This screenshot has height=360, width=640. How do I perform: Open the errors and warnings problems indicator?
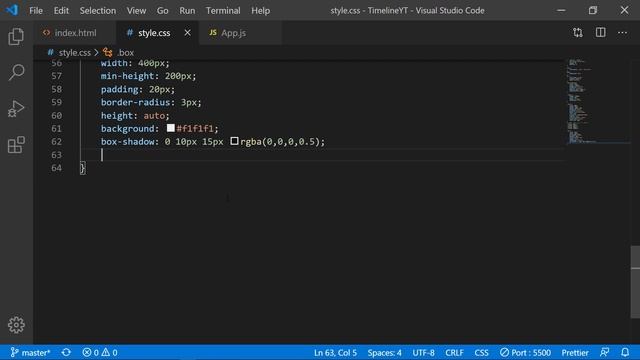pyautogui.click(x=100, y=353)
